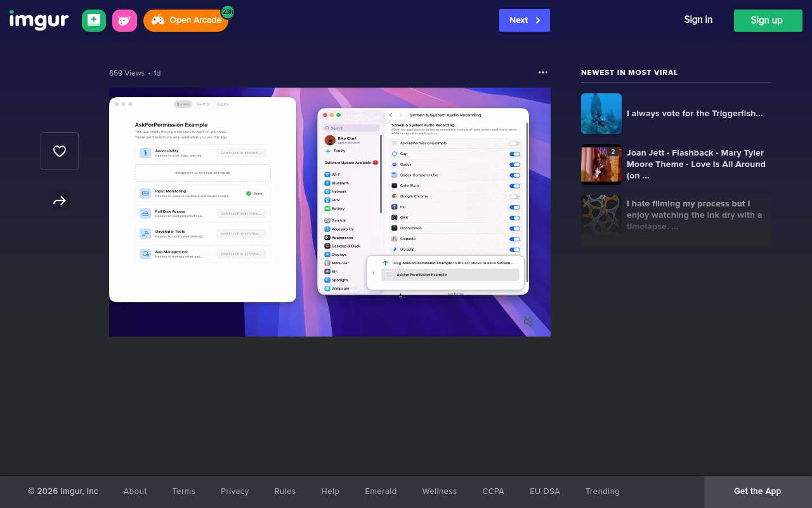Open the ink timelapse post thumbnail
The image size is (812, 508).
[x=601, y=215]
